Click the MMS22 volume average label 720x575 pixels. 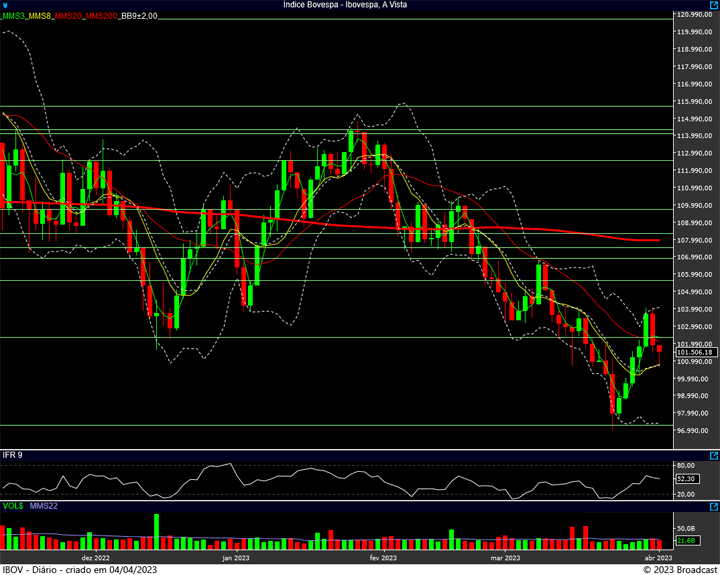44,506
